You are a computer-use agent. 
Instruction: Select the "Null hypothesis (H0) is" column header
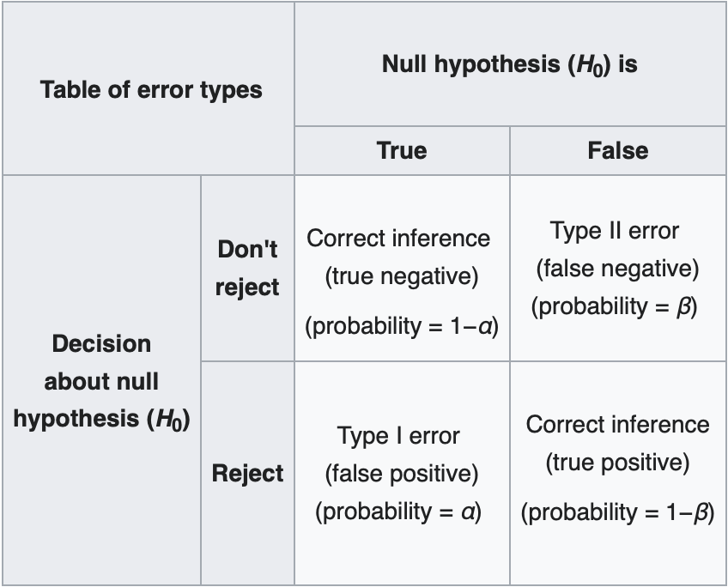(510, 65)
